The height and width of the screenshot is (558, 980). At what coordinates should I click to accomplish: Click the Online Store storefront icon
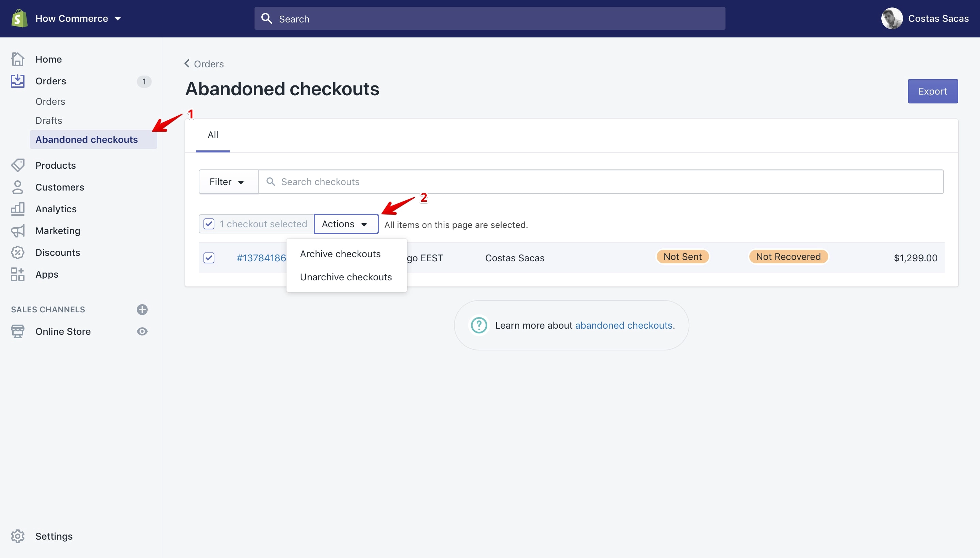(18, 331)
